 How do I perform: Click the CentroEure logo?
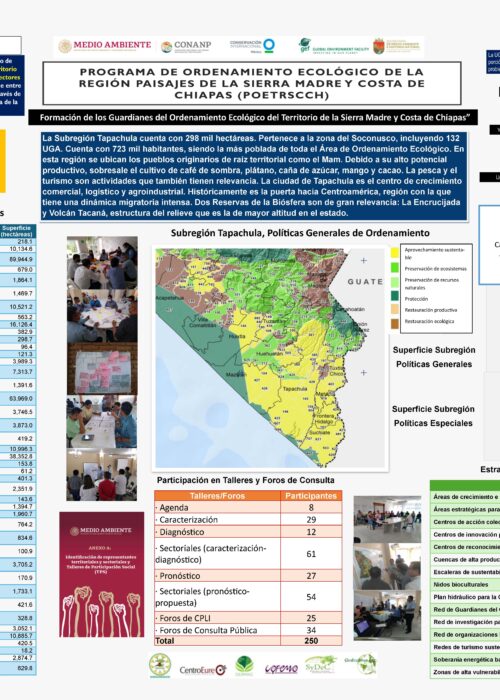pyautogui.click(x=204, y=670)
